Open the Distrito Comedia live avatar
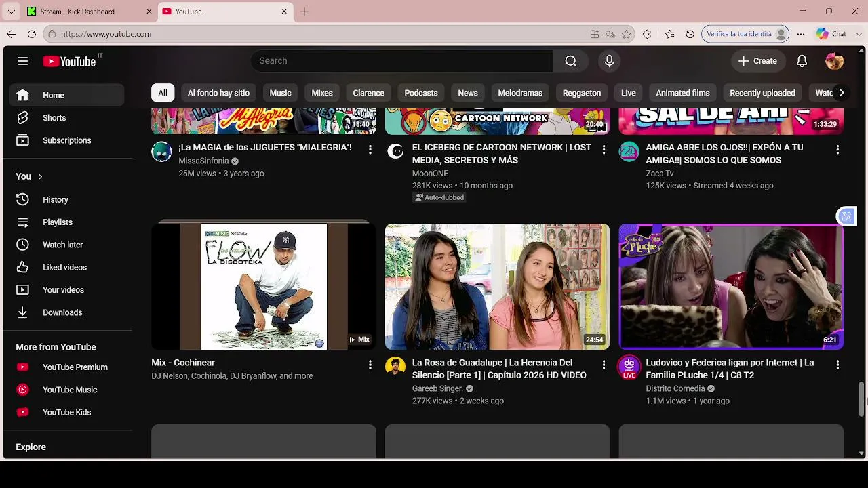The height and width of the screenshot is (488, 868). (x=629, y=367)
